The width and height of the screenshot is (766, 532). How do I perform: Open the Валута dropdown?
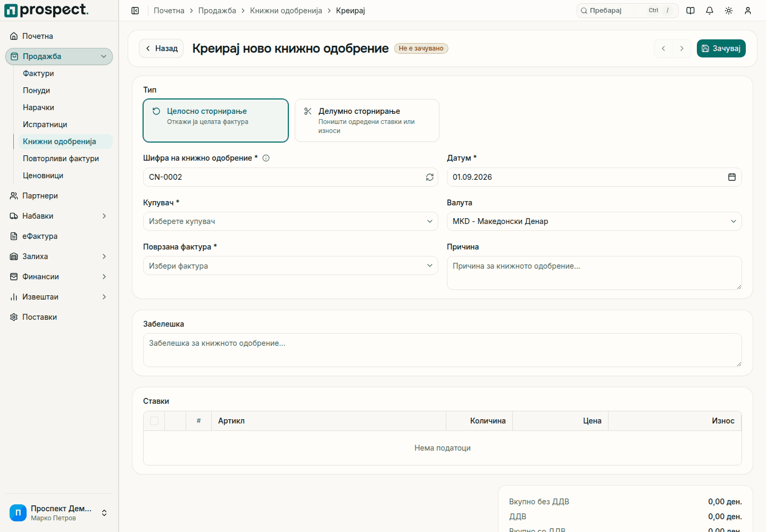click(x=594, y=221)
